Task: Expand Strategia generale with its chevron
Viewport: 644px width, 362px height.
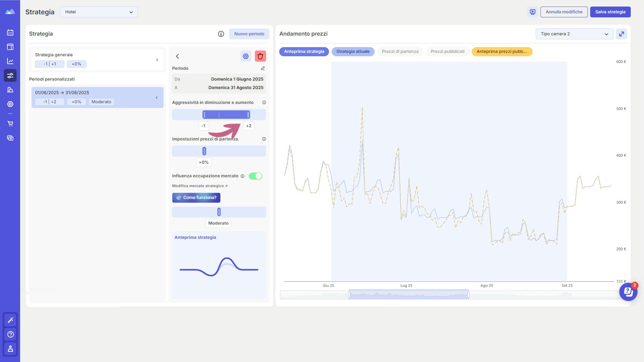Action: pyautogui.click(x=157, y=60)
